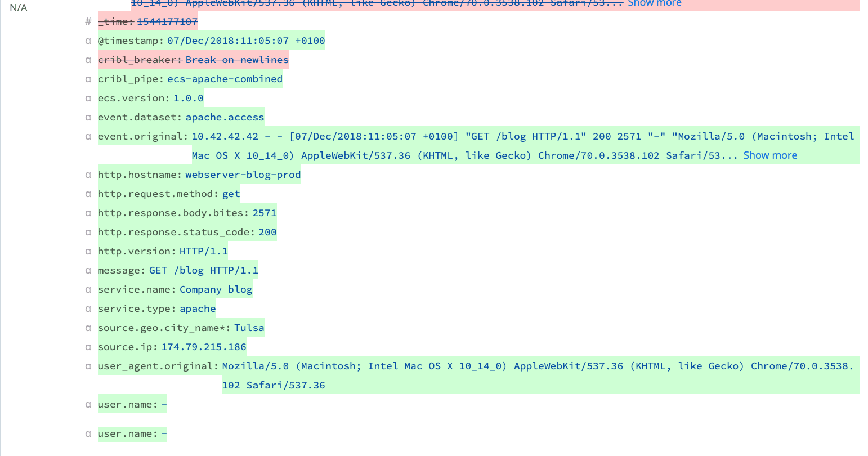Image resolution: width=868 pixels, height=456 pixels.
Task: Click the type icon beside http.hostname
Action: [x=88, y=175]
